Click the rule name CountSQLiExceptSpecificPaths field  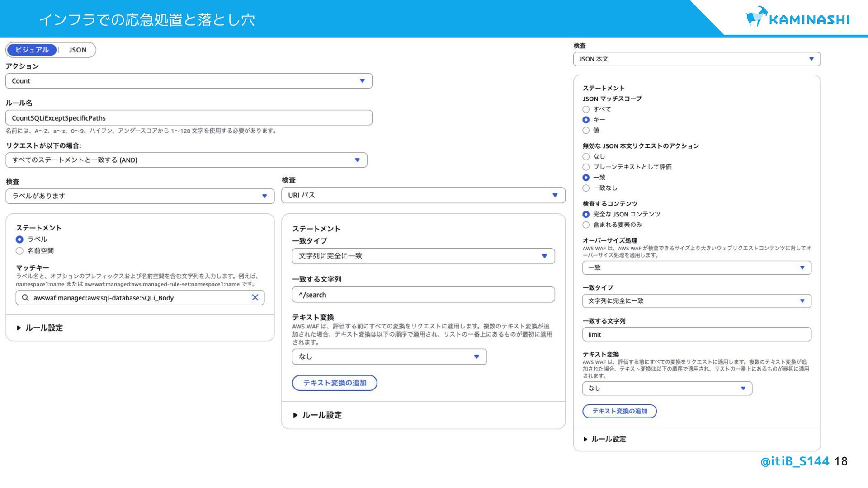point(189,118)
